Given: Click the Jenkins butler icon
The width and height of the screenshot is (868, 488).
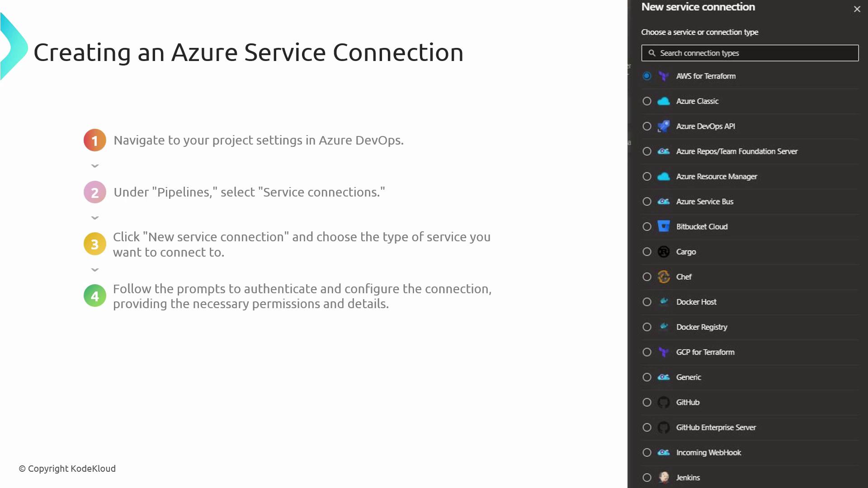Looking at the screenshot, I should (x=663, y=477).
